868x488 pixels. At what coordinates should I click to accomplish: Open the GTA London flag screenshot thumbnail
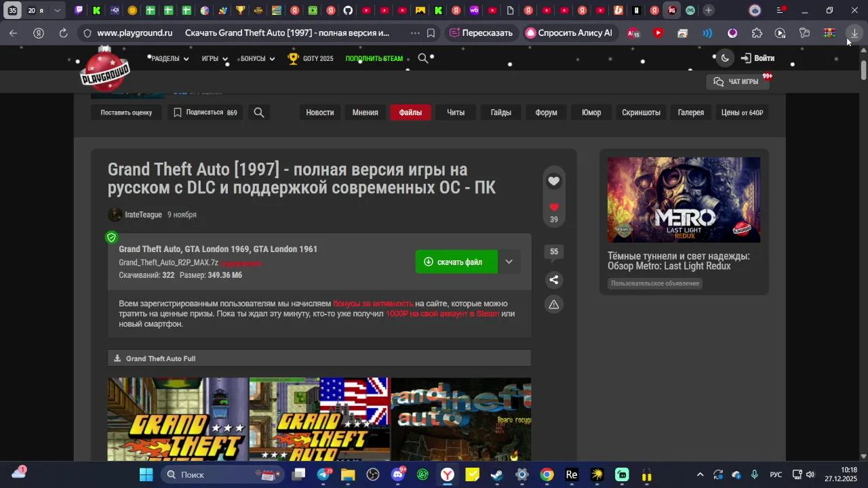pyautogui.click(x=319, y=420)
